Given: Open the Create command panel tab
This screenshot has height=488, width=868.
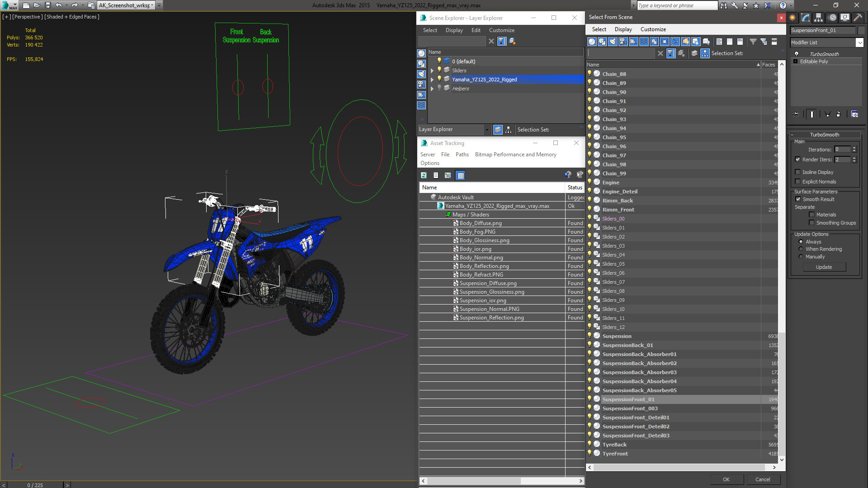Looking at the screenshot, I should pyautogui.click(x=793, y=18).
